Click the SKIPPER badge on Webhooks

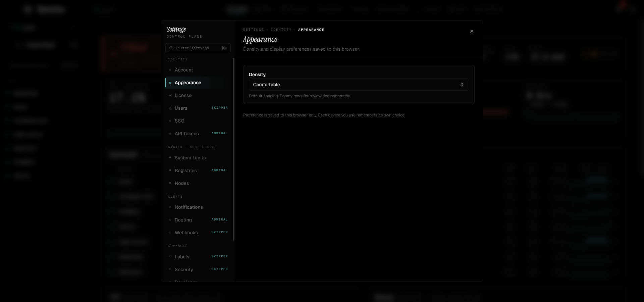(220, 232)
